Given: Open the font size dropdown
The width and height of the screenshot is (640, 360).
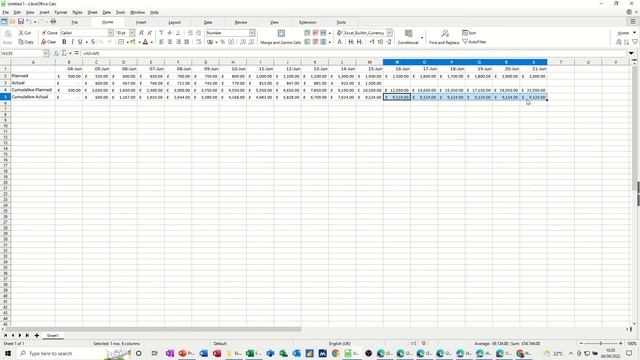Looking at the screenshot, I should pos(132,33).
